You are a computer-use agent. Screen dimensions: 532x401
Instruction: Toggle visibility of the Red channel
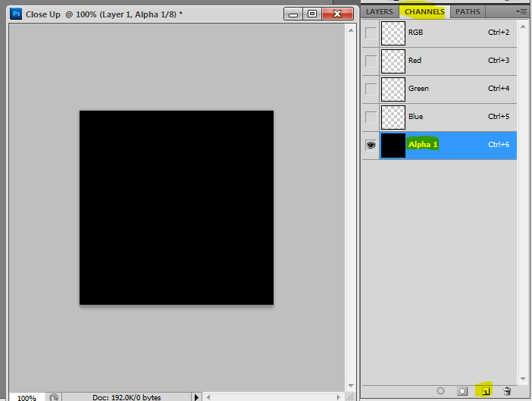pos(371,61)
